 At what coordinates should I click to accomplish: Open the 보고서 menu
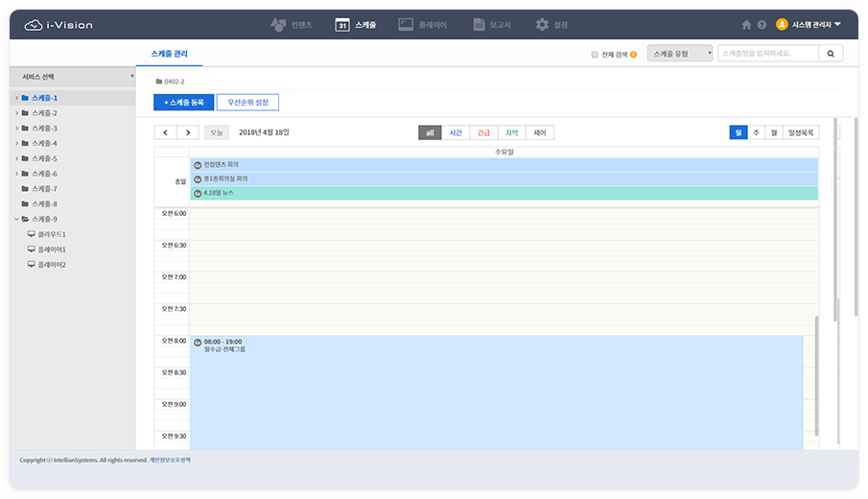coord(492,25)
